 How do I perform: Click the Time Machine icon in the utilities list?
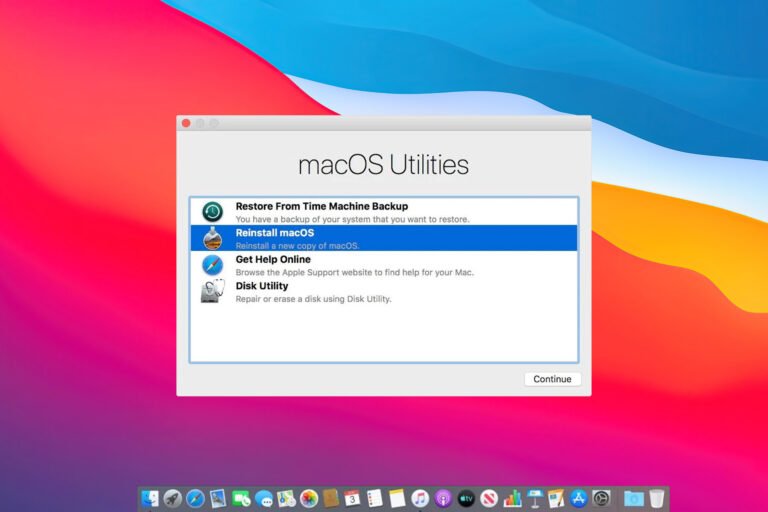(213, 212)
